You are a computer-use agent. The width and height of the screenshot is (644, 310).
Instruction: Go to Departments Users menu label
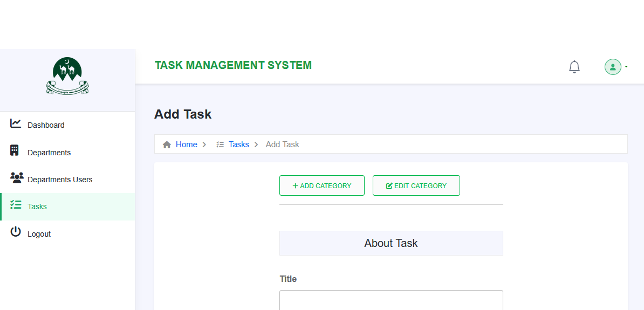tap(60, 180)
